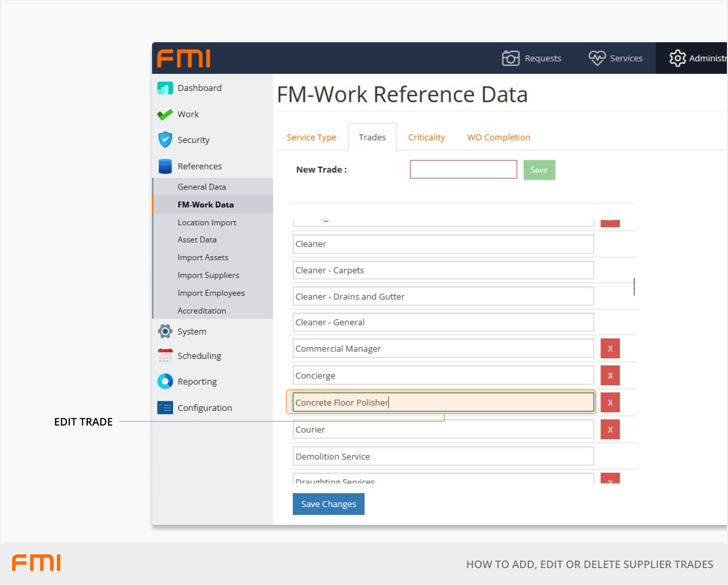Delete the Concierge trade with X
Screen dimensions: 728x585
610,376
